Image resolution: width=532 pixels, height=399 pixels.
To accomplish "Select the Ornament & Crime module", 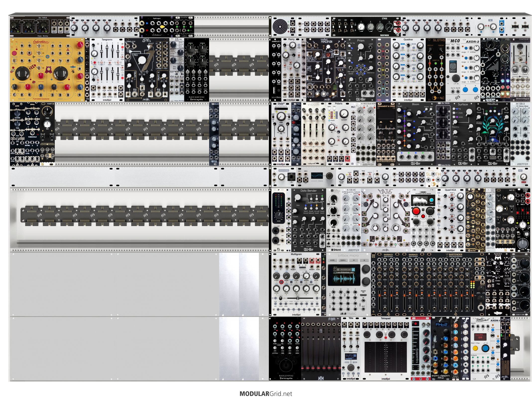I will [386, 134].
